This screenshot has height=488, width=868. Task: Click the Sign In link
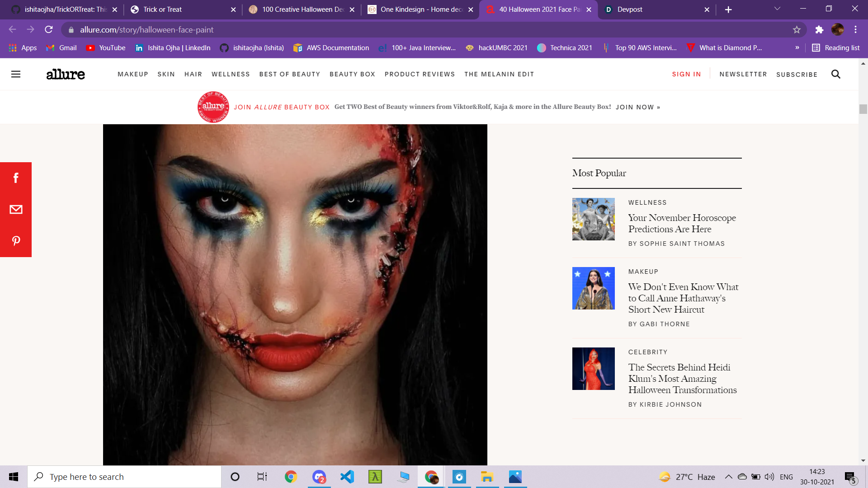coord(686,74)
